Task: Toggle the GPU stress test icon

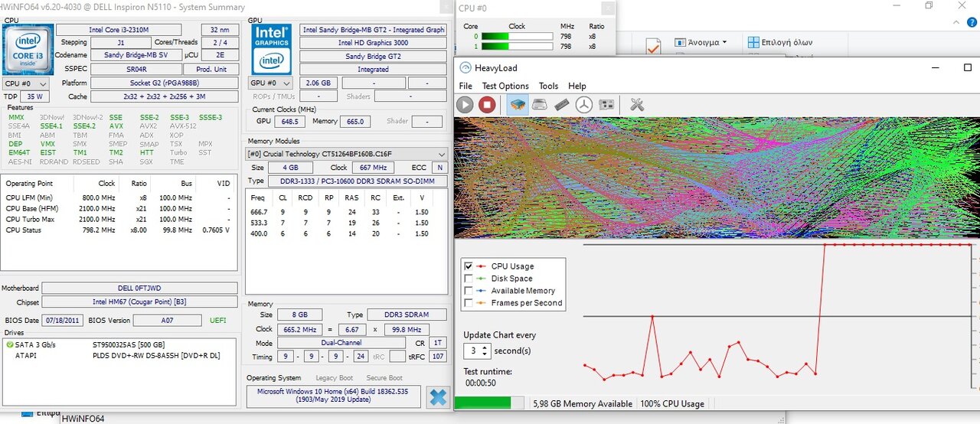Action: coord(606,105)
